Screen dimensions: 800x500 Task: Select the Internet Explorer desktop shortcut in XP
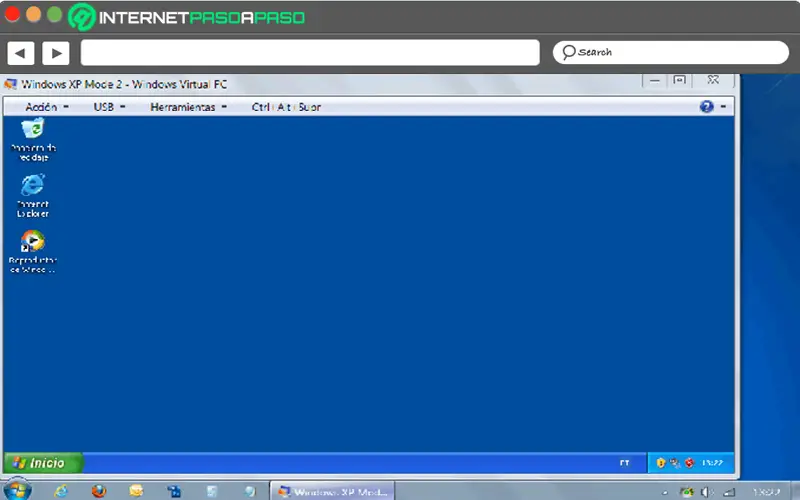click(33, 195)
